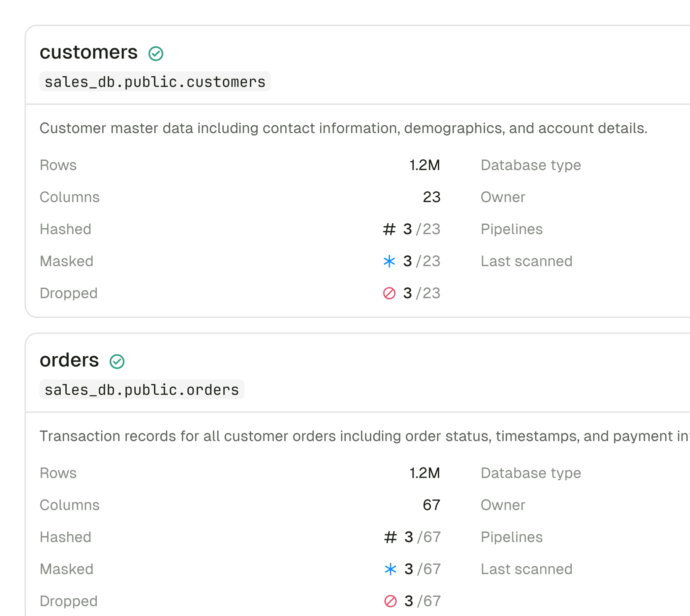Select the 1.2M rows value in customers
The image size is (690, 616).
tap(425, 165)
